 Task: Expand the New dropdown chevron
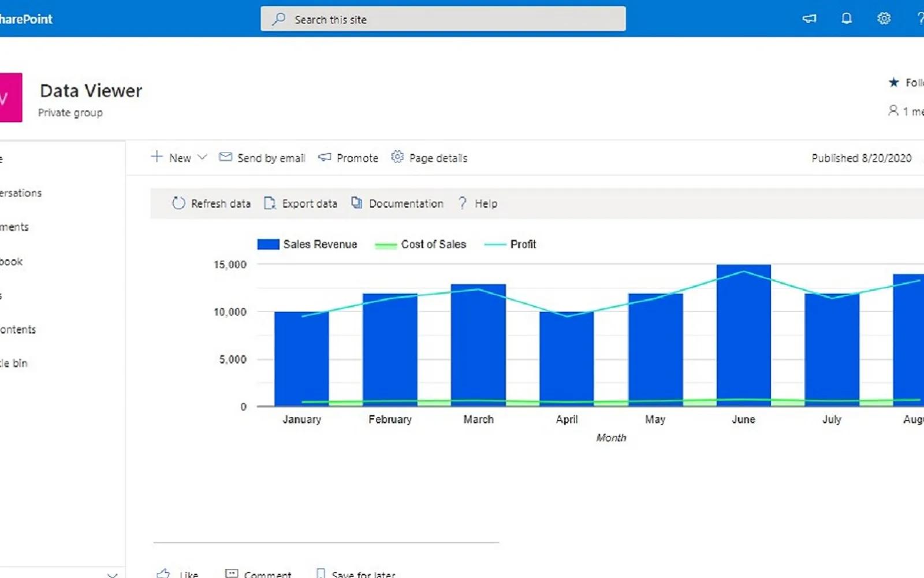[x=202, y=157]
